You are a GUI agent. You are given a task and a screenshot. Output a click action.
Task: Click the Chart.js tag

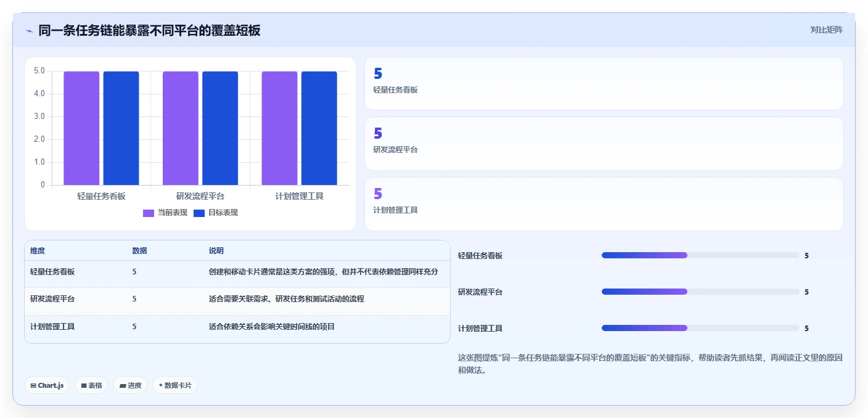47,385
